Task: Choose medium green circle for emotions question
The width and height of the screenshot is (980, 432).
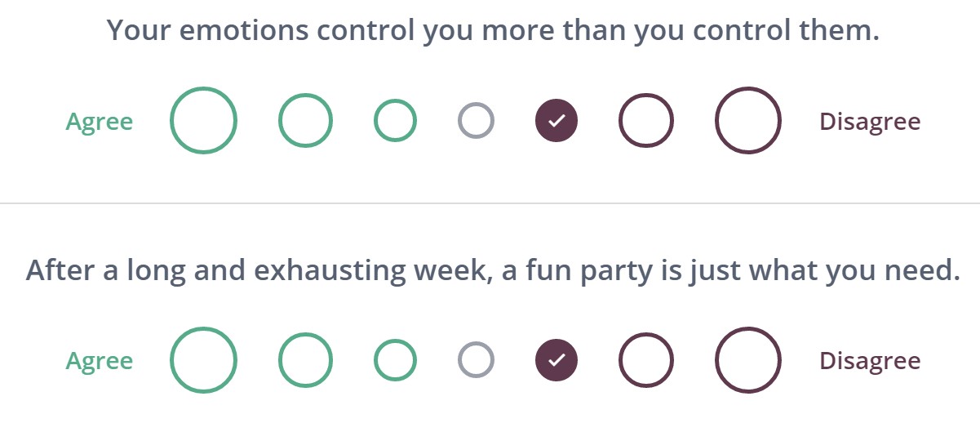Action: tap(306, 121)
